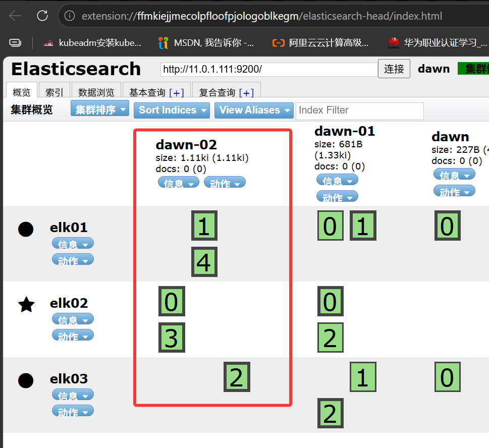Screen dimensions: 489x448
Task: Expand the dawn-01 index 动作 menu
Action: [x=337, y=196]
